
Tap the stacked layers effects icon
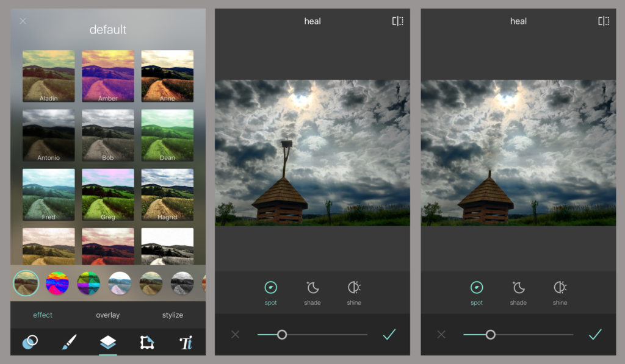tap(108, 343)
